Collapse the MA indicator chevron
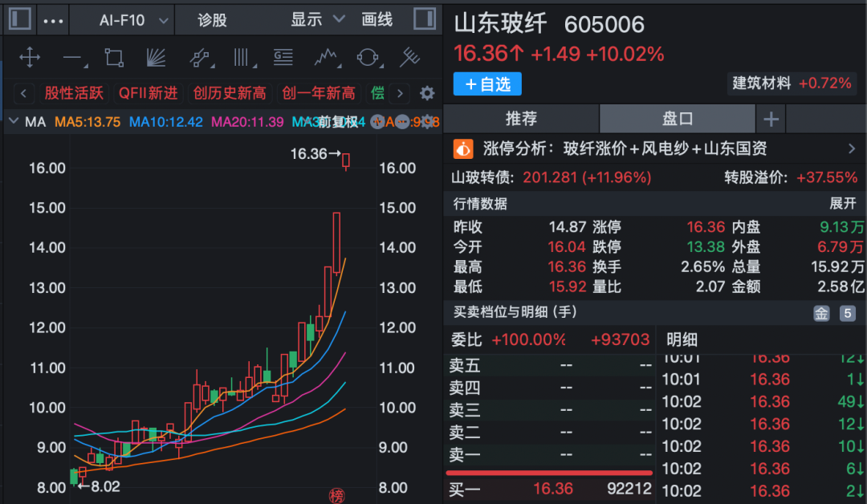 [x=14, y=121]
